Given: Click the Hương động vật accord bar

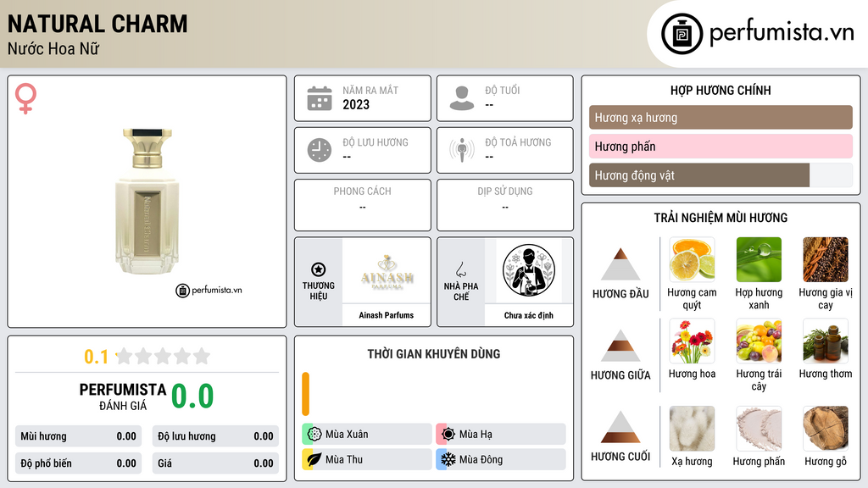Looking at the screenshot, I should pos(721,175).
